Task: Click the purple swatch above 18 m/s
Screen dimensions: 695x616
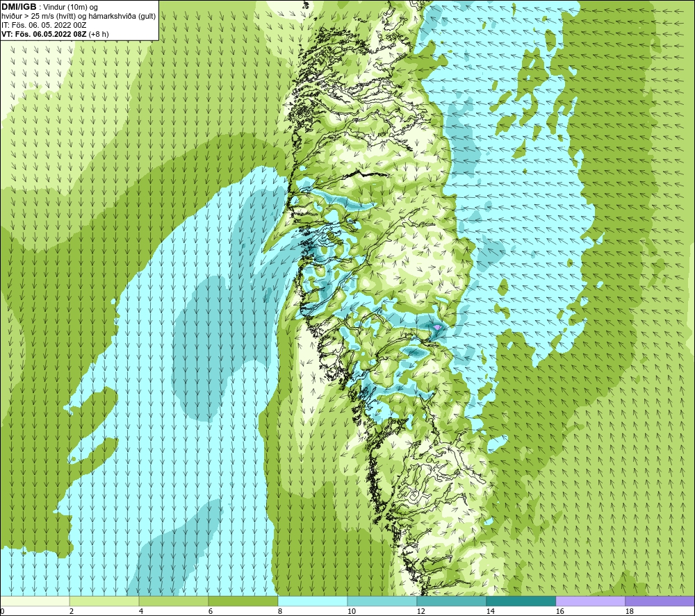Action: pos(660,601)
